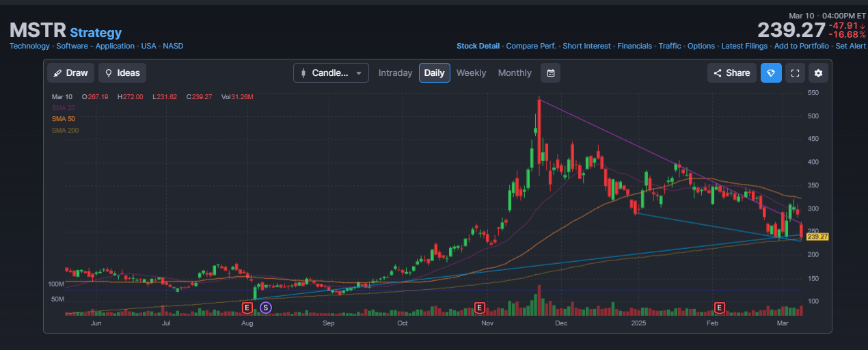This screenshot has width=868, height=350.
Task: Switch to the Monthly timeframe
Action: 515,73
